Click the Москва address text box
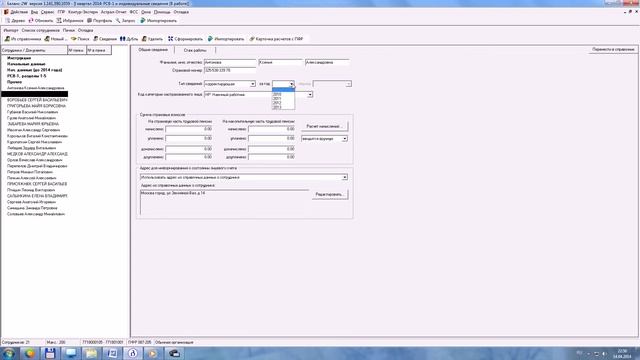 pyautogui.click(x=224, y=202)
